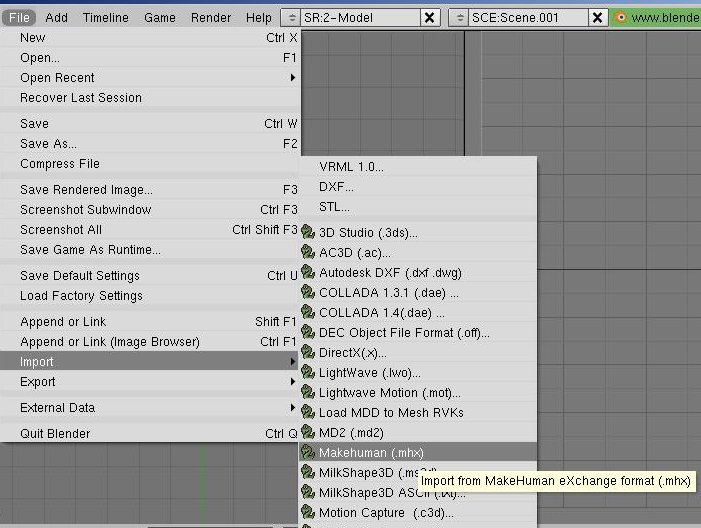The height and width of the screenshot is (528, 701).
Task: Choose Save in the File menu
Action: [150, 123]
